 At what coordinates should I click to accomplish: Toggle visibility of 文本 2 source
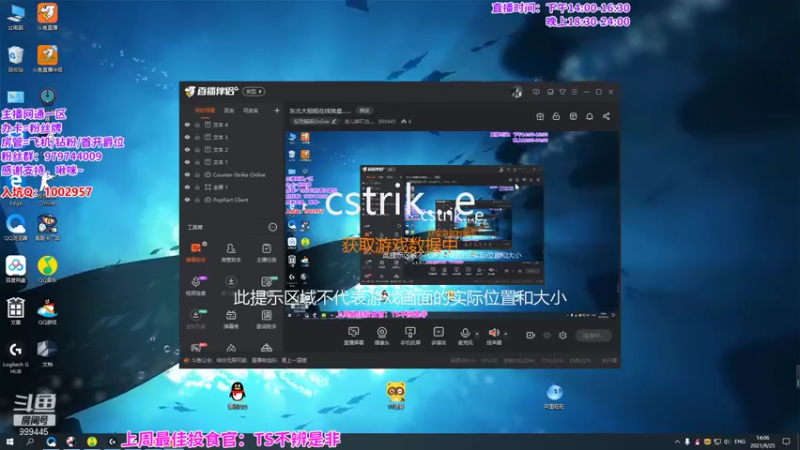point(187,149)
